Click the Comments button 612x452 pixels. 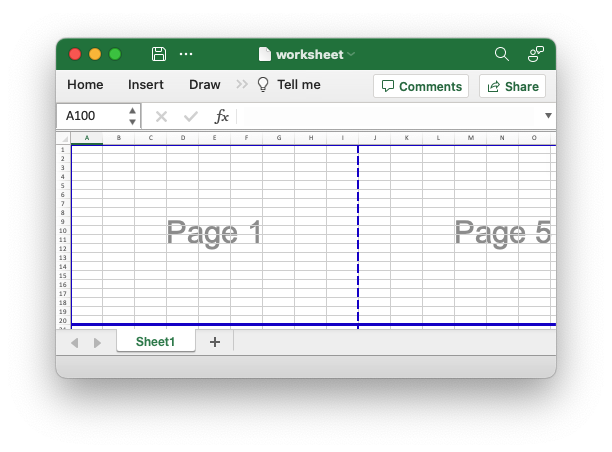click(x=421, y=86)
